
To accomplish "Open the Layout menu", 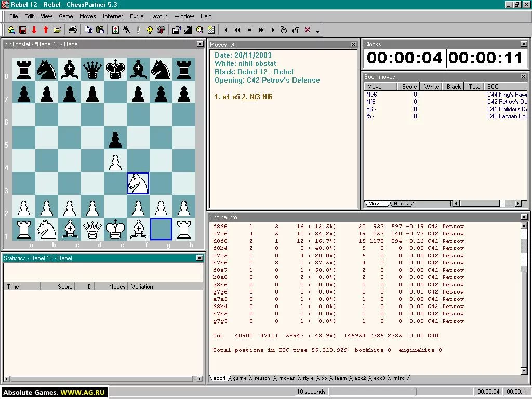I will click(158, 16).
